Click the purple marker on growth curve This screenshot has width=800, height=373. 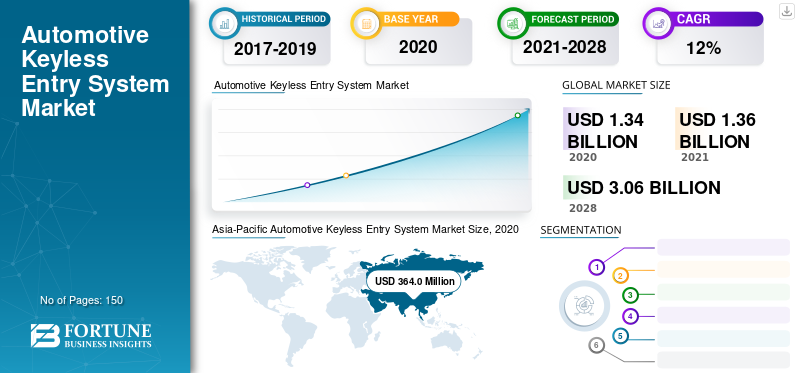click(307, 185)
